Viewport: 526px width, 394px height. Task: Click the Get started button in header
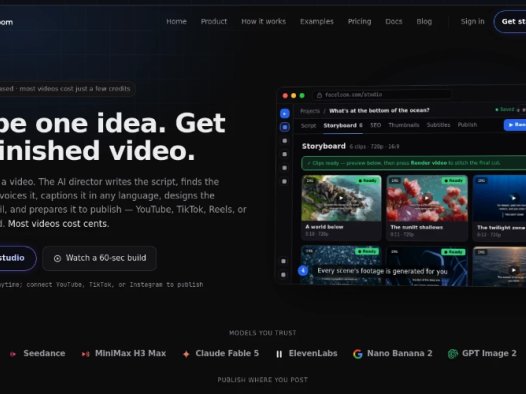click(511, 21)
